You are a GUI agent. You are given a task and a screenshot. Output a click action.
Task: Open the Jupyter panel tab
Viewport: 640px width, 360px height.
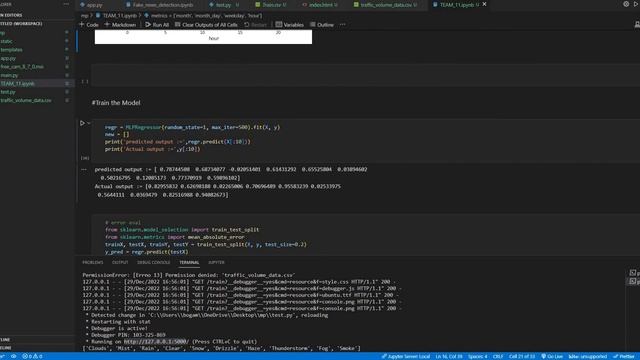[x=216, y=262]
